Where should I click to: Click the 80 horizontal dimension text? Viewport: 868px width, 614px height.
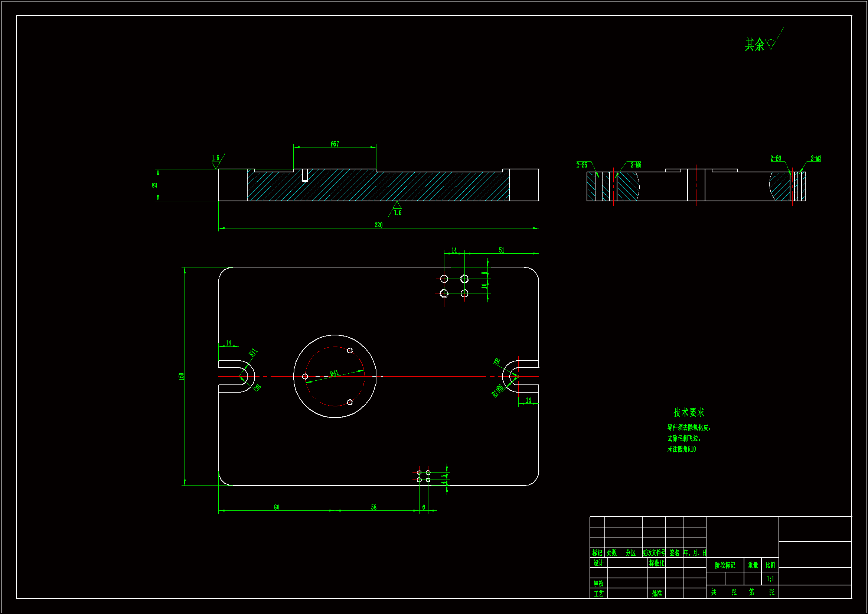tap(277, 507)
